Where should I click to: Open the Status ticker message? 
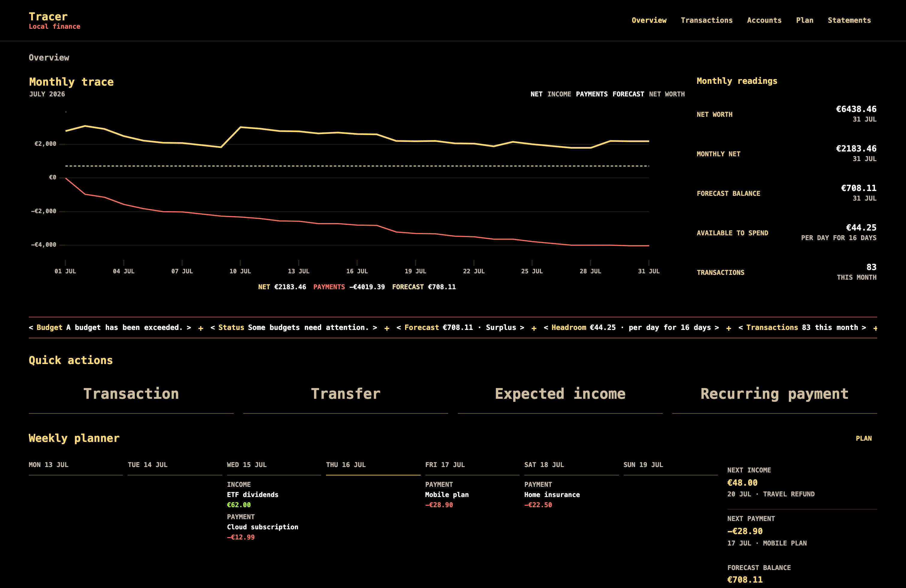[x=294, y=328]
